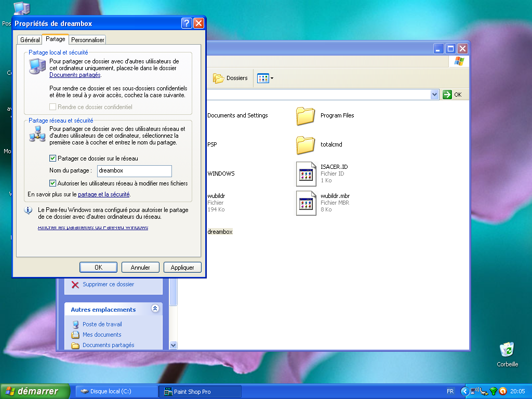Click the orange avast tray icon
Viewport: 532px width, 399px height.
pyautogui.click(x=502, y=391)
